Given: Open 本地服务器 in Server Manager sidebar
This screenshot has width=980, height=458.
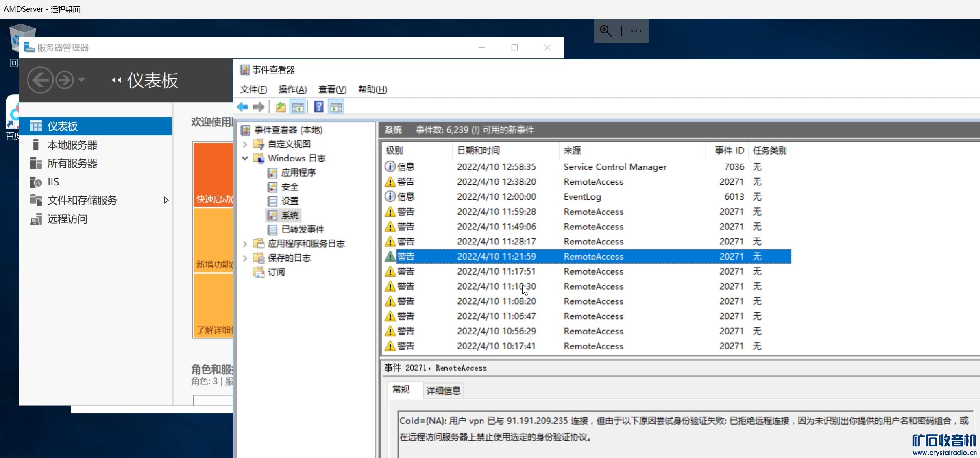Looking at the screenshot, I should click(72, 145).
